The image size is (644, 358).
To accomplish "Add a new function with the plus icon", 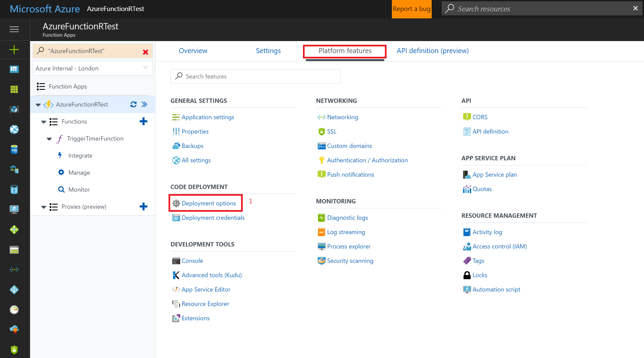I will coord(143,121).
